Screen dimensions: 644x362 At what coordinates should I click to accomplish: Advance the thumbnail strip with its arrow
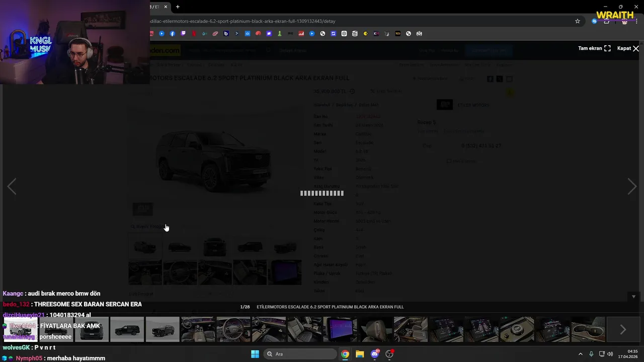click(x=623, y=329)
